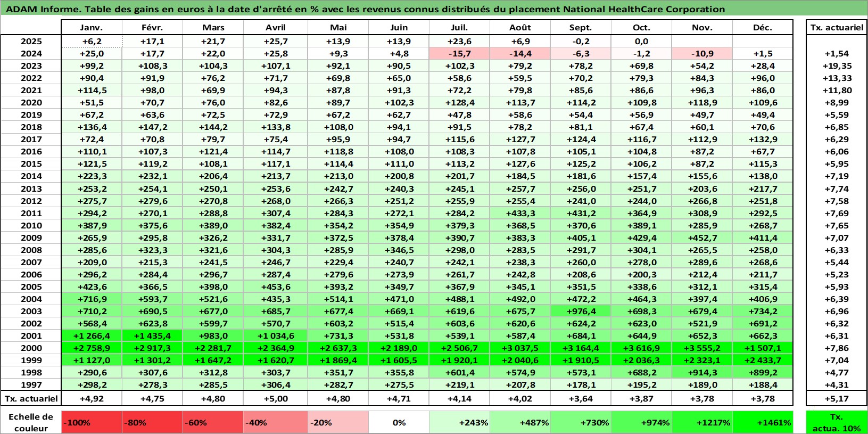Click the +19,35 actuarial rate for 2023
This screenshot has height=434, width=868.
[837, 65]
